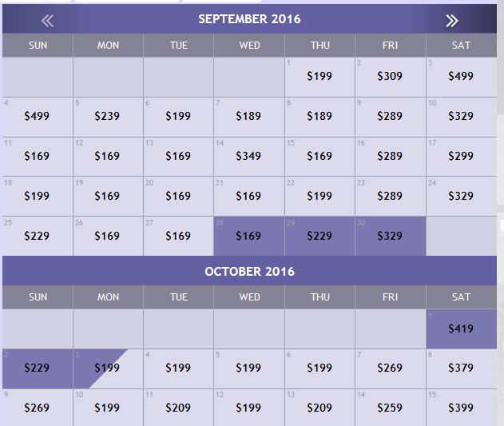Click September 14 priced $349
This screenshot has height=426, width=504.
tap(248, 157)
